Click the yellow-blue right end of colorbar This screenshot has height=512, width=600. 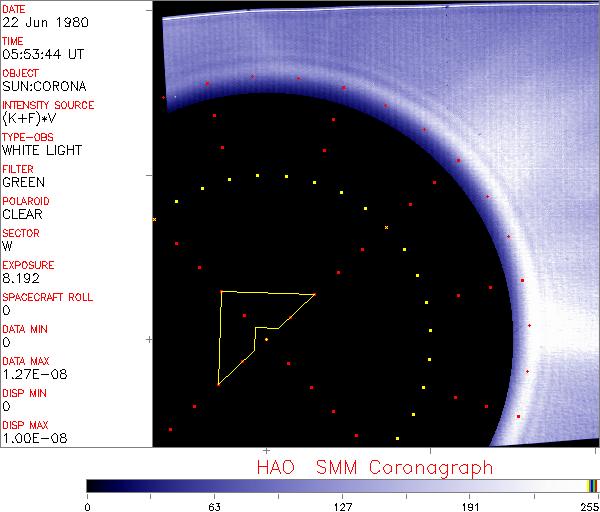[592, 486]
